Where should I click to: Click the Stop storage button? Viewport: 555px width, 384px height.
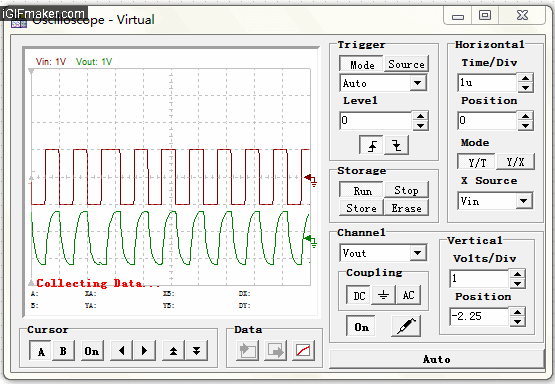click(x=406, y=190)
